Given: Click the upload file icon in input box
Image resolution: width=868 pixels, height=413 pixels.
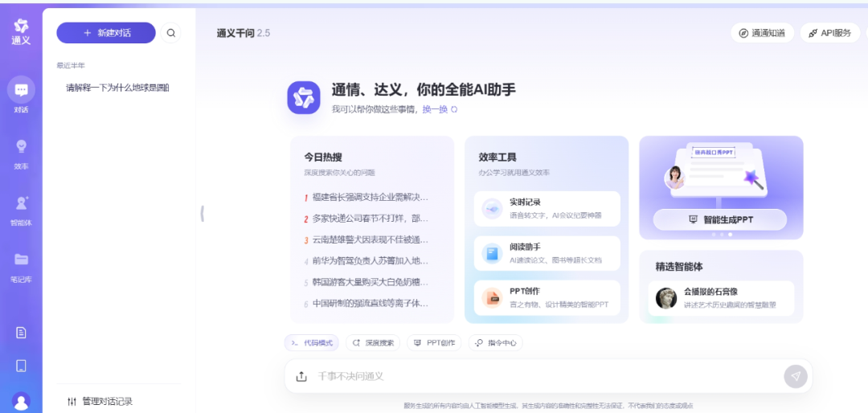Looking at the screenshot, I should point(301,377).
